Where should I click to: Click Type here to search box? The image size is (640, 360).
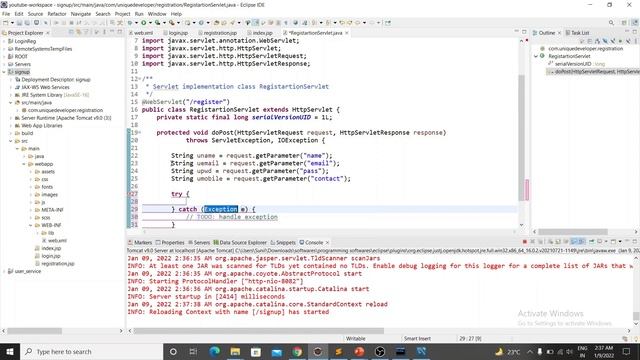pos(91,351)
